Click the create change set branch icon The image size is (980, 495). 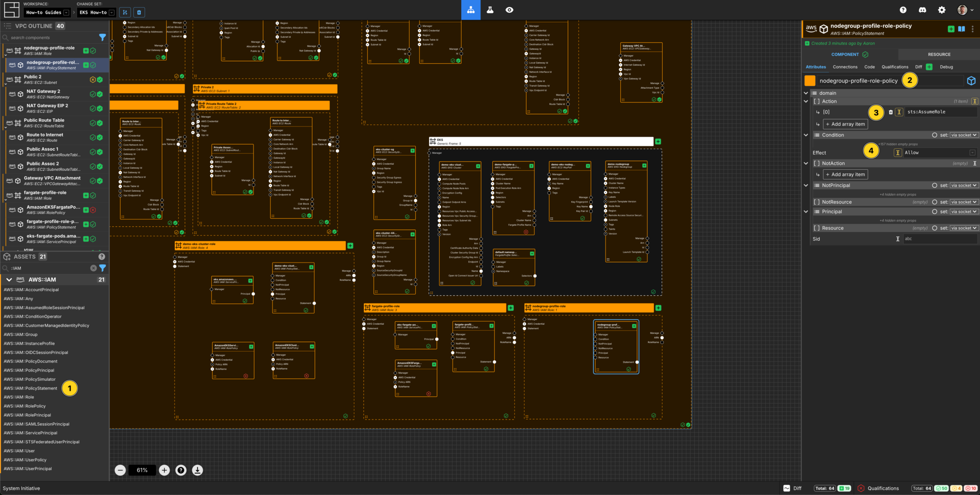[125, 12]
